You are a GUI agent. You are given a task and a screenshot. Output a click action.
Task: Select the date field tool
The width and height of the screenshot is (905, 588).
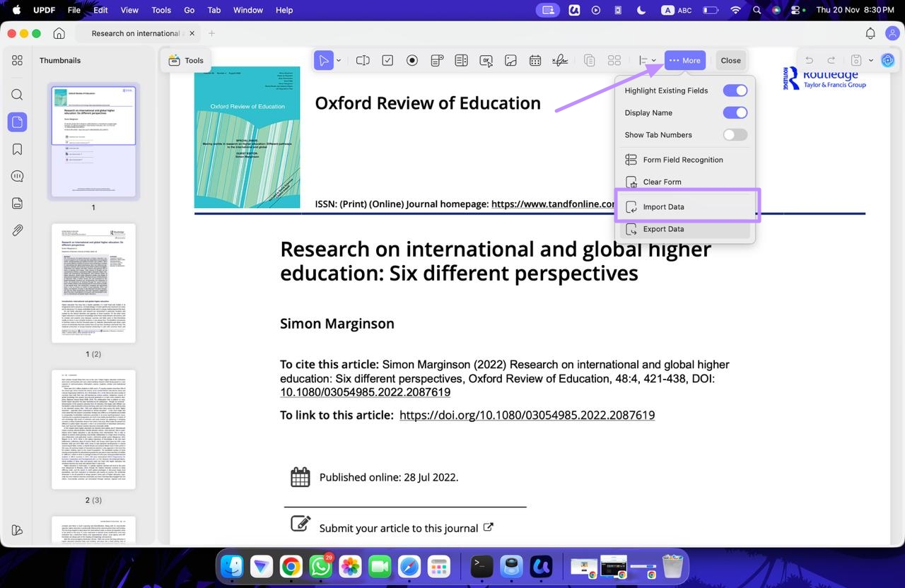[x=535, y=61]
